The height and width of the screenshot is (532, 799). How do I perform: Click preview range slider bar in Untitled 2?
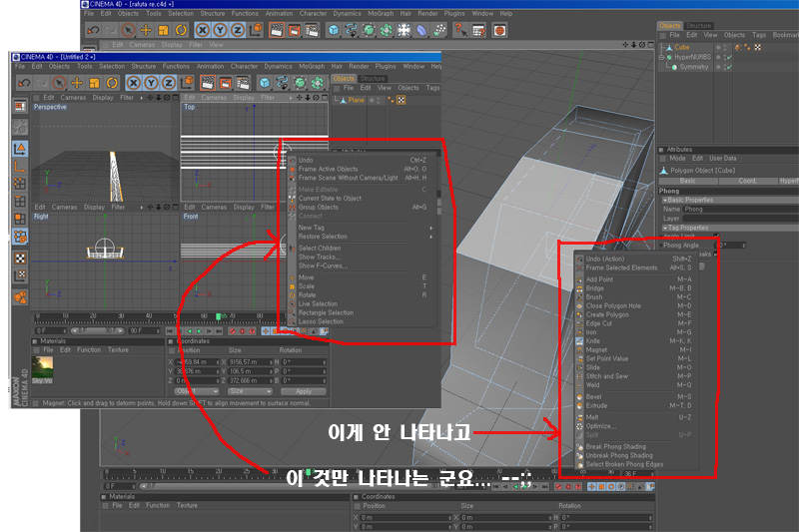click(97, 331)
